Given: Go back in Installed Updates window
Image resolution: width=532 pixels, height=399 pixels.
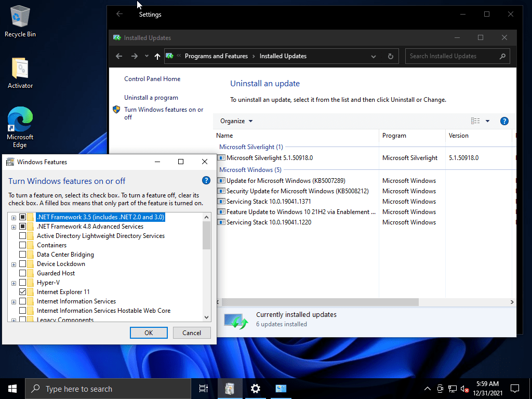Looking at the screenshot, I should 119,56.
